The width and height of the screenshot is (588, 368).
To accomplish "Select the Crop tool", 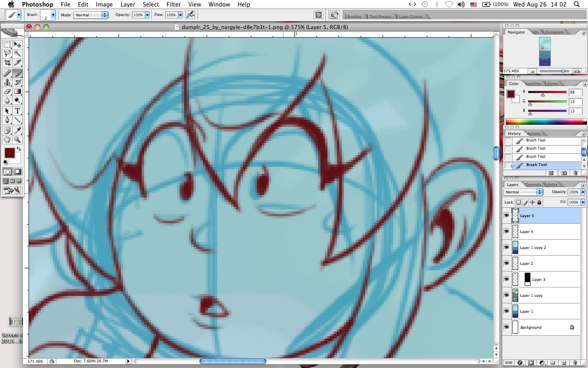I will (x=7, y=63).
